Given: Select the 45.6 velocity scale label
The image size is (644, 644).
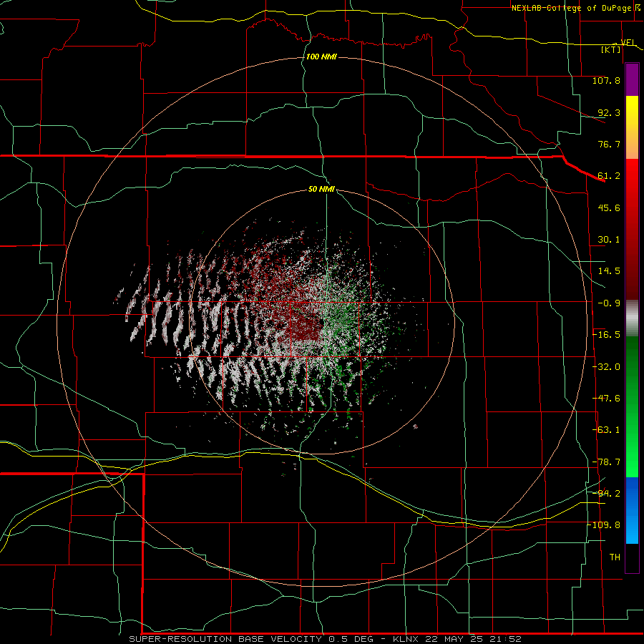Looking at the screenshot, I should pyautogui.click(x=609, y=208).
